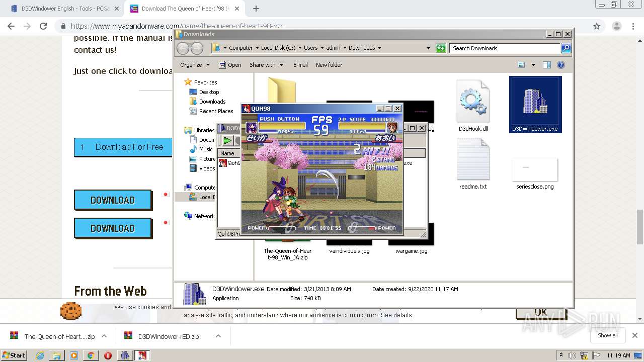Screen dimensions: 644x362
Task: Focus the Search Downloads field
Action: click(505, 48)
